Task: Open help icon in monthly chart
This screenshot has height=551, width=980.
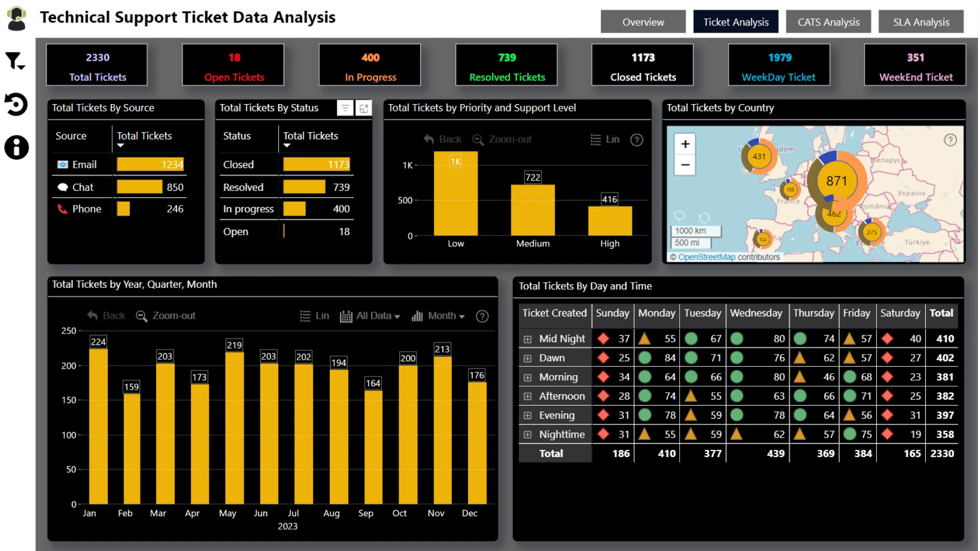Action: pos(482,316)
